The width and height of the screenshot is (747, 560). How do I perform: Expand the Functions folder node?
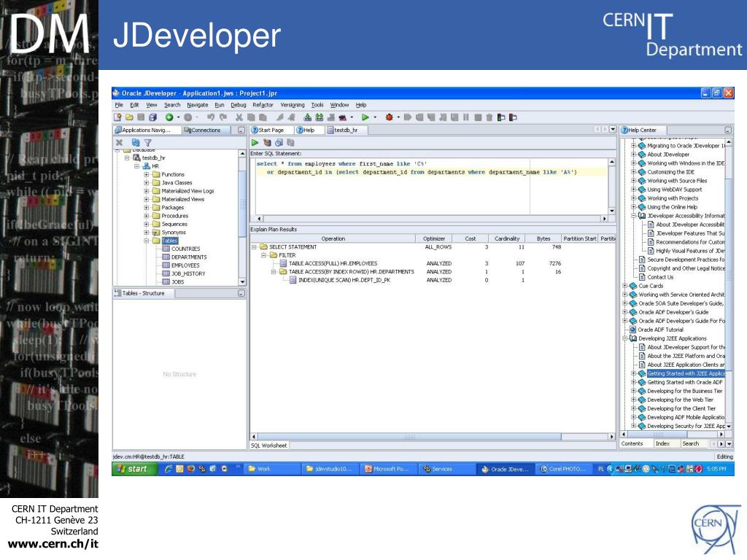coord(146,174)
